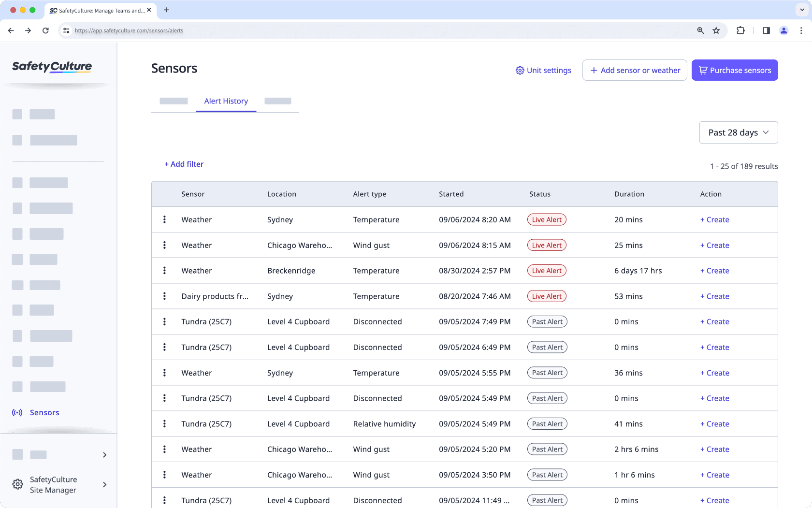Open the kebab menu for the Sydney Weather alert
The height and width of the screenshot is (508, 812).
(x=164, y=219)
